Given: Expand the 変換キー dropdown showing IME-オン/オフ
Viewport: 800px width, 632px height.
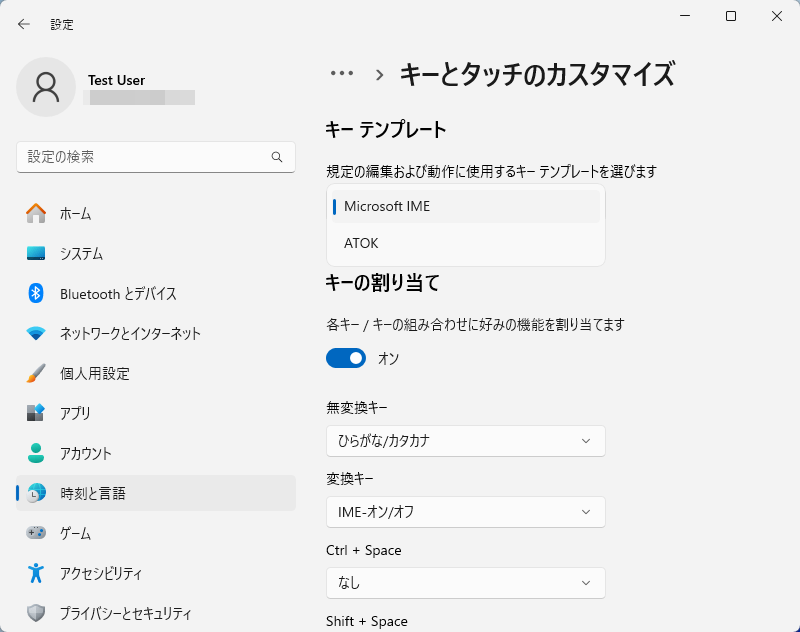Looking at the screenshot, I should [465, 512].
